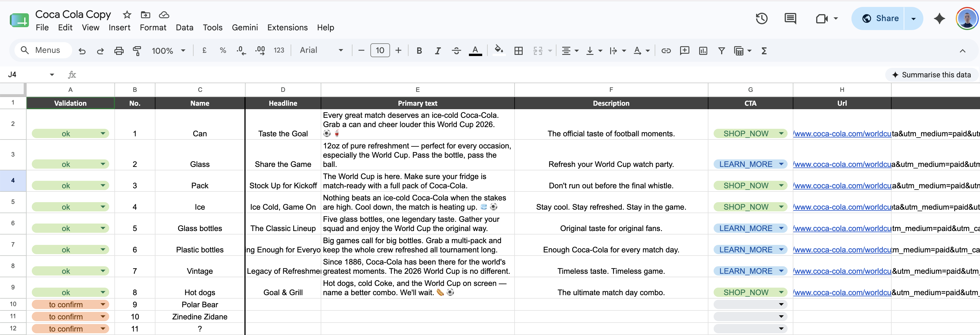Format as currency with pound icon
This screenshot has height=335, width=980.
[204, 50]
